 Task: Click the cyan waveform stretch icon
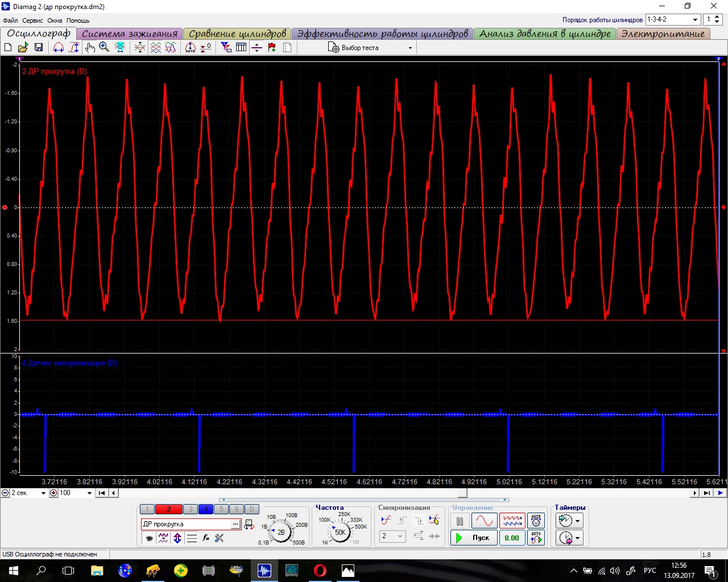pyautogui.click(x=120, y=48)
